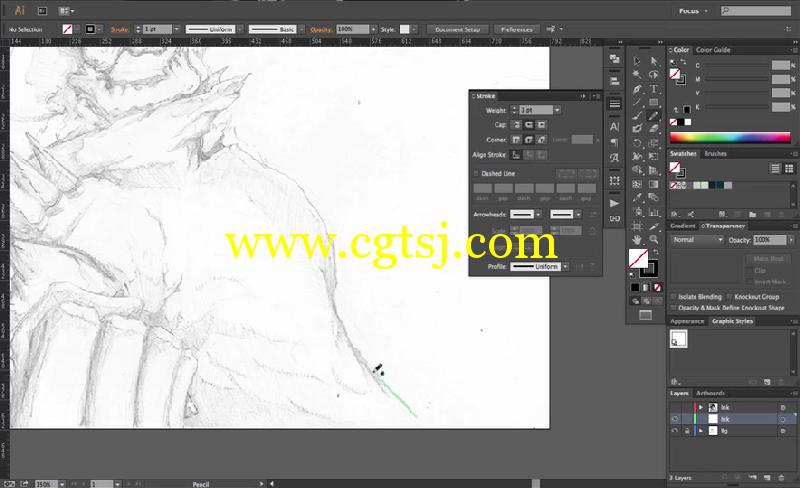
Task: Select the Column Graph tool
Action: pyautogui.click(x=654, y=212)
